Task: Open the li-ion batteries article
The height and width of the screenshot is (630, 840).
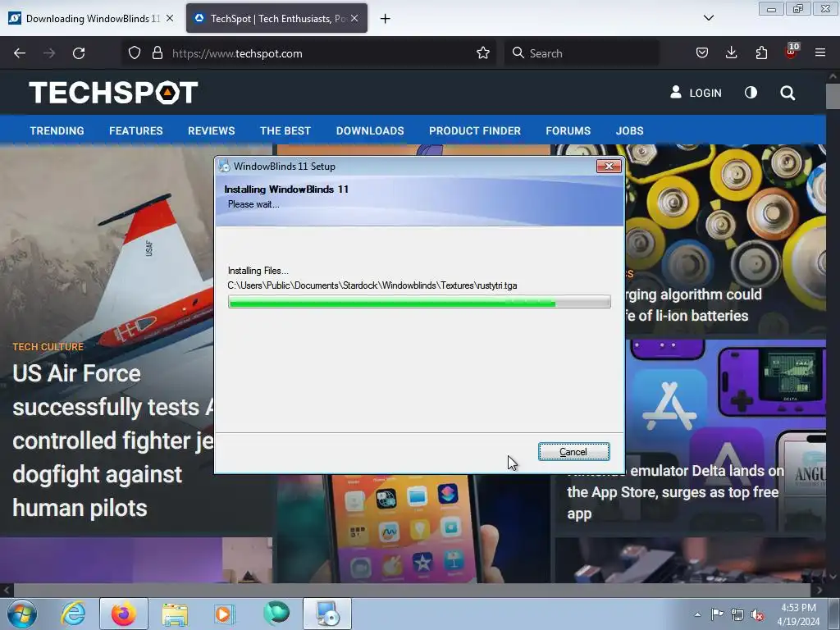Action: click(694, 305)
